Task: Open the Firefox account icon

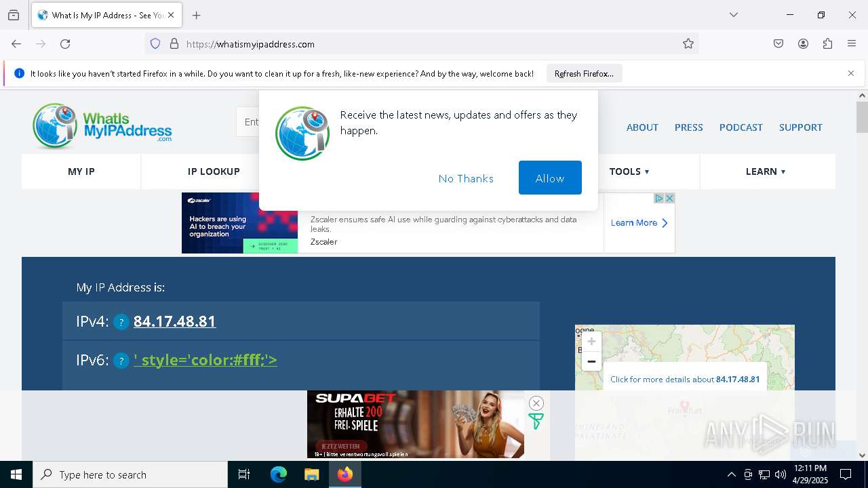Action: 803,44
